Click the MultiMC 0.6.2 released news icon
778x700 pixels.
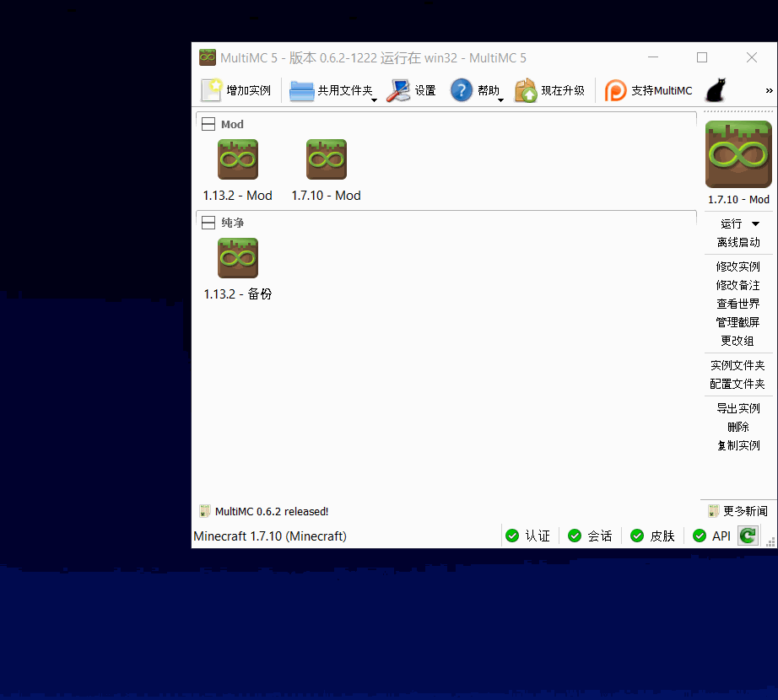204,511
